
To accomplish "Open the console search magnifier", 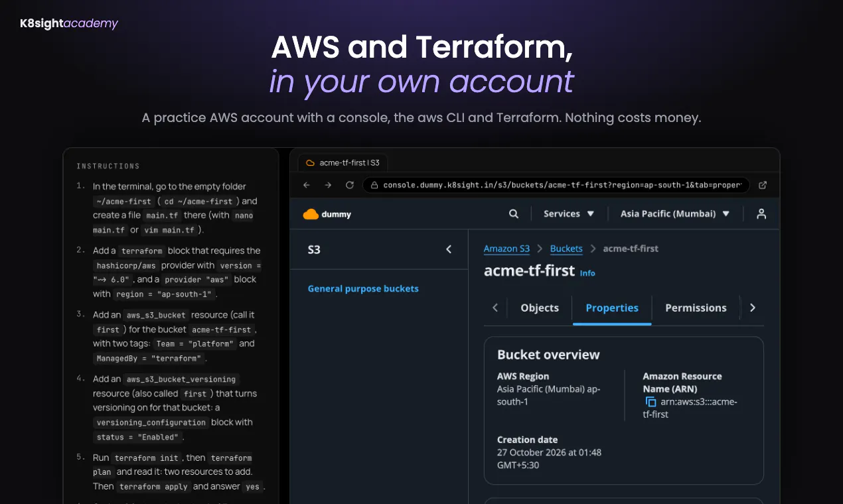I will [514, 214].
